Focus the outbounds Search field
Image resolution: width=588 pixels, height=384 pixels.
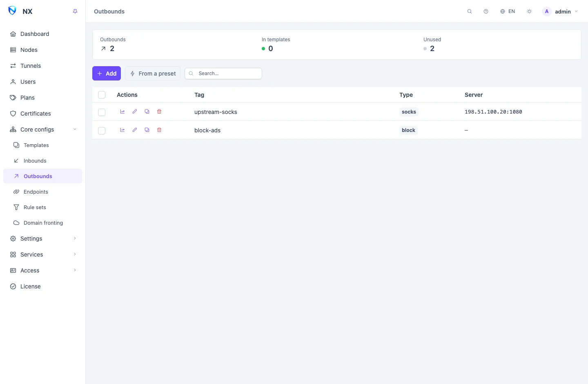click(223, 74)
